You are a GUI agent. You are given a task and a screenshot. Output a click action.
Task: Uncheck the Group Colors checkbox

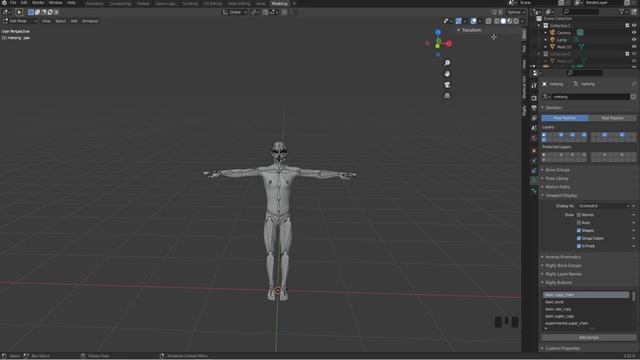coord(579,238)
